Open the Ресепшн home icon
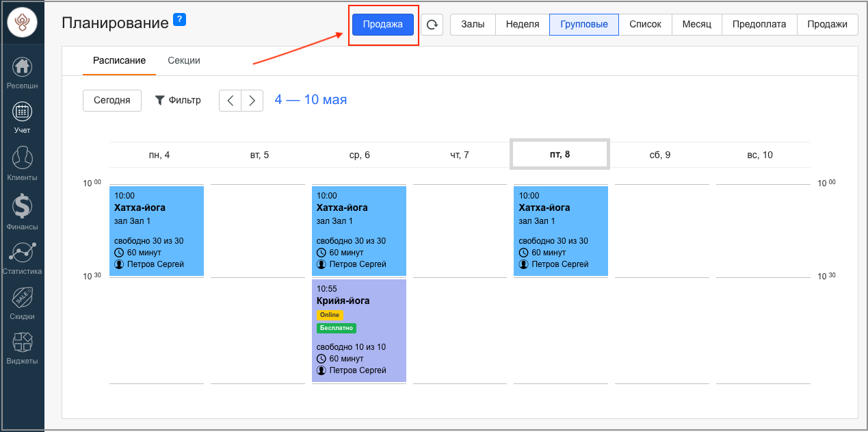The image size is (868, 432). [23, 68]
